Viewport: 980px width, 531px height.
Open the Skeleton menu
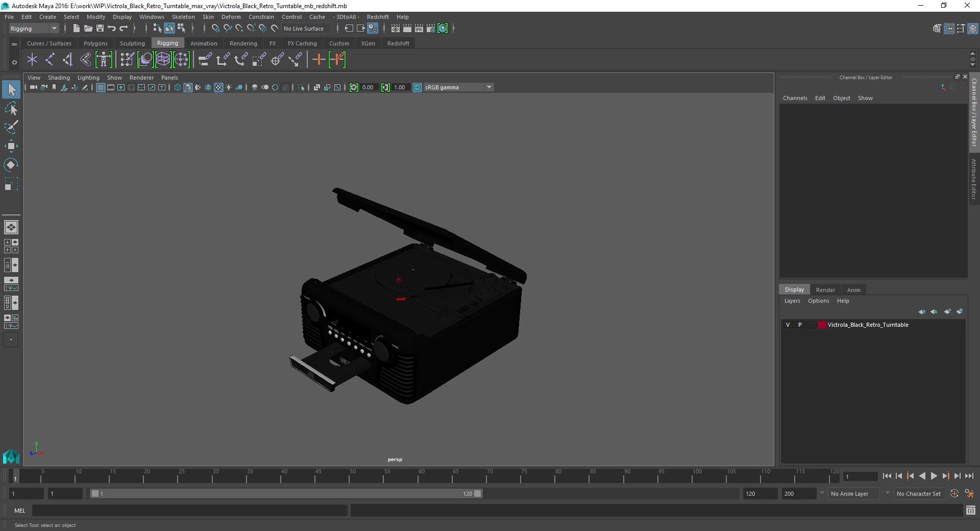pyautogui.click(x=183, y=17)
